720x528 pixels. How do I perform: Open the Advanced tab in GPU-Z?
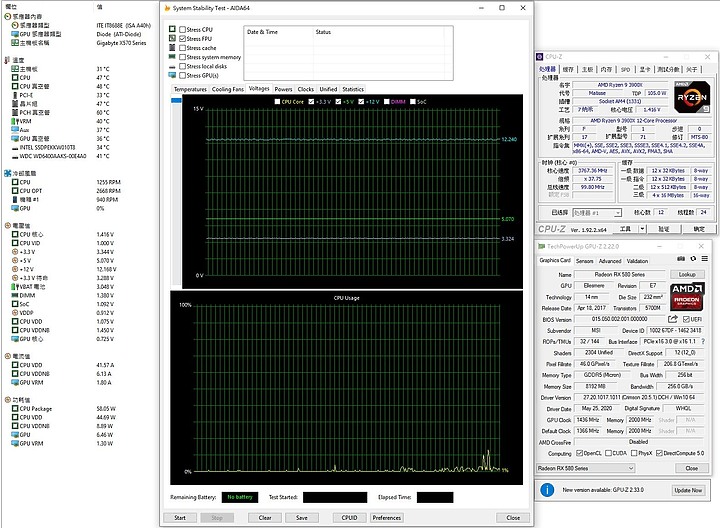pyautogui.click(x=610, y=261)
